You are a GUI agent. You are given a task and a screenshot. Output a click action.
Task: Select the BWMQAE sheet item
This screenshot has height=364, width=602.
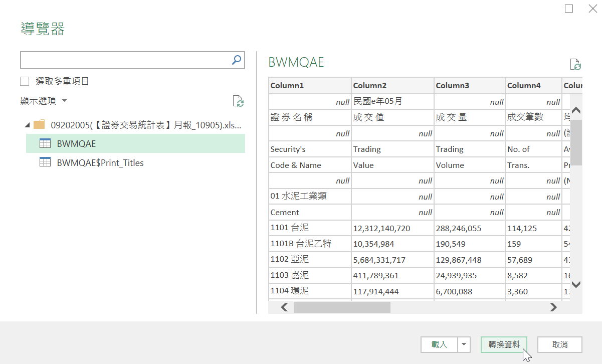pyautogui.click(x=135, y=143)
